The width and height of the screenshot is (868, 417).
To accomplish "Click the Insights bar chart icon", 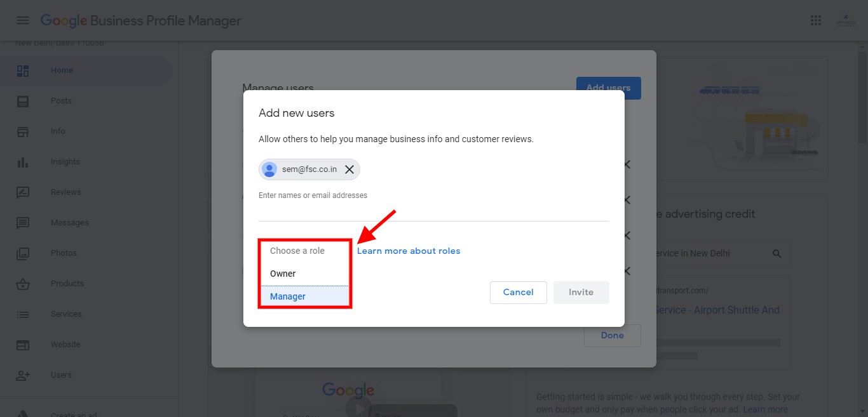I will (23, 162).
